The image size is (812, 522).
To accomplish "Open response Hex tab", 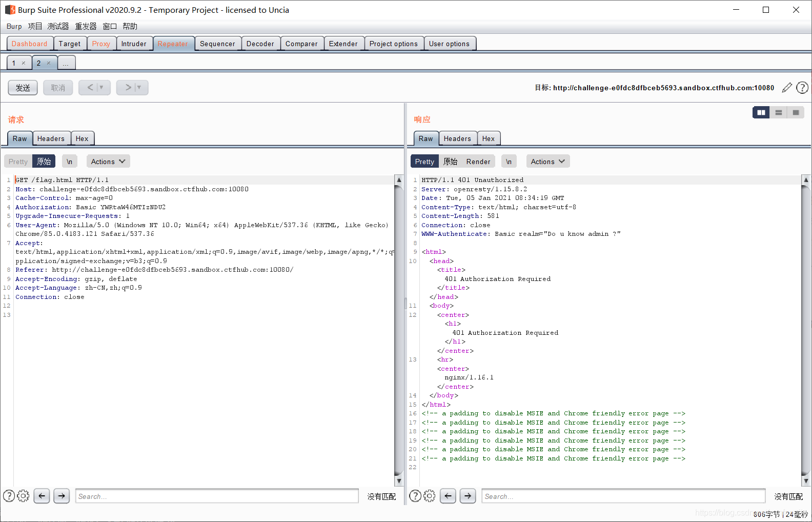I will (489, 138).
